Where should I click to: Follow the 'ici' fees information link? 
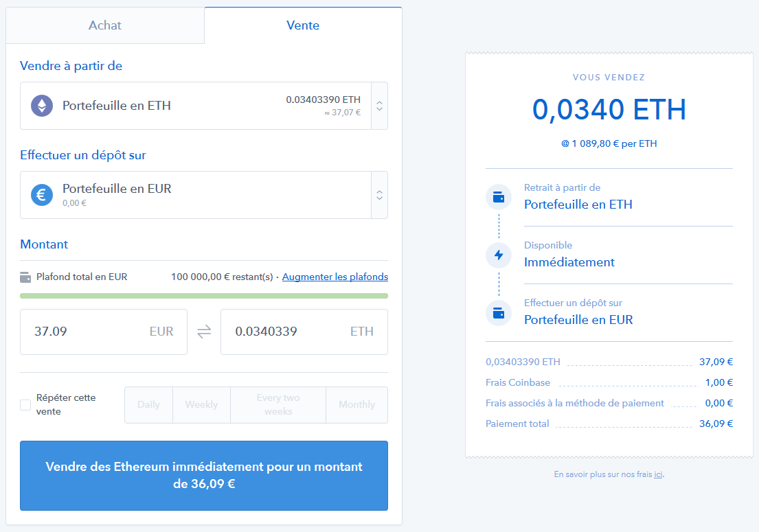click(658, 474)
